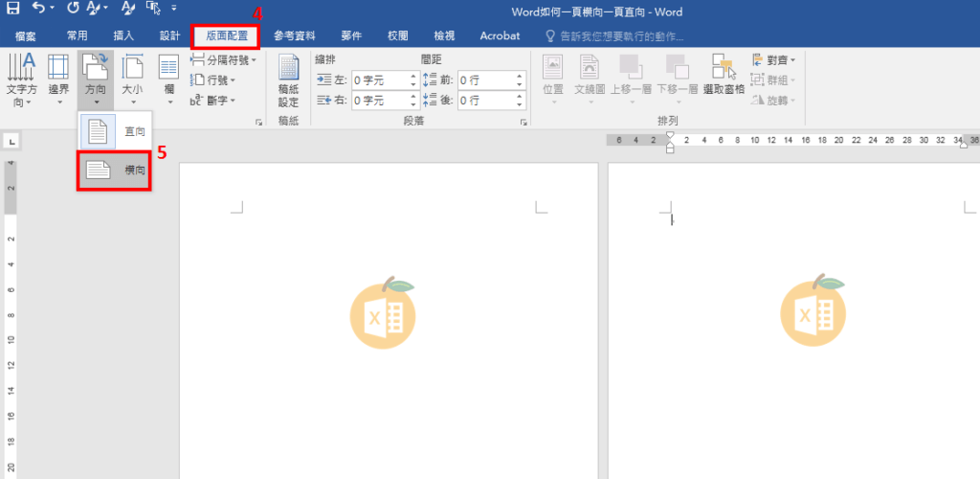This screenshot has height=479, width=980.
Task: Select 橫向 landscape orientation
Action: (114, 170)
